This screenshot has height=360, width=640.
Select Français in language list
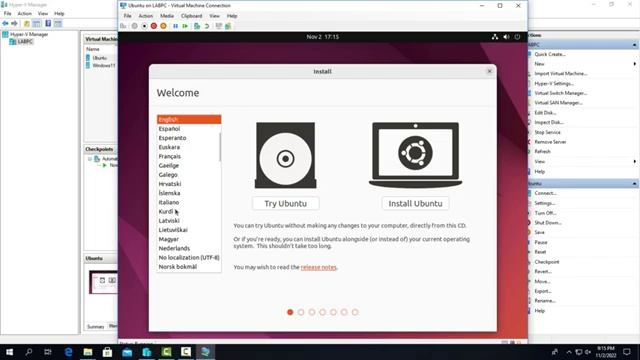189,156
